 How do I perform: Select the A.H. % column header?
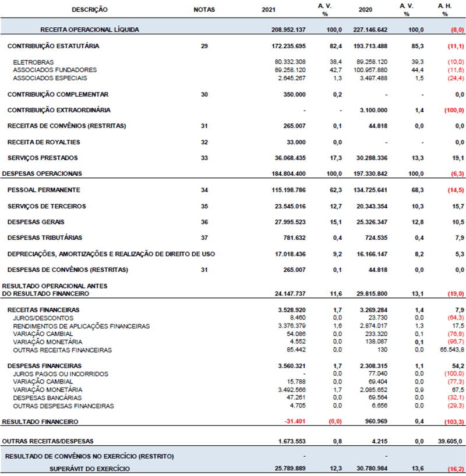(444, 10)
